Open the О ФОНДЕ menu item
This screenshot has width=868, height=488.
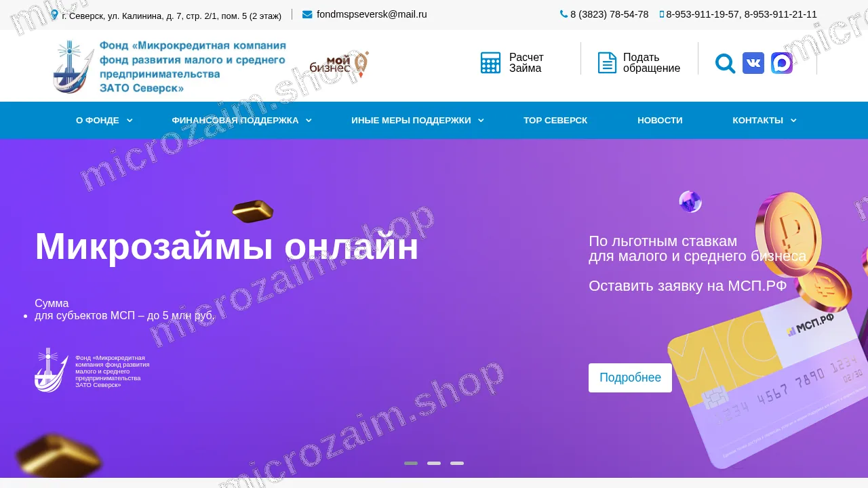click(98, 121)
